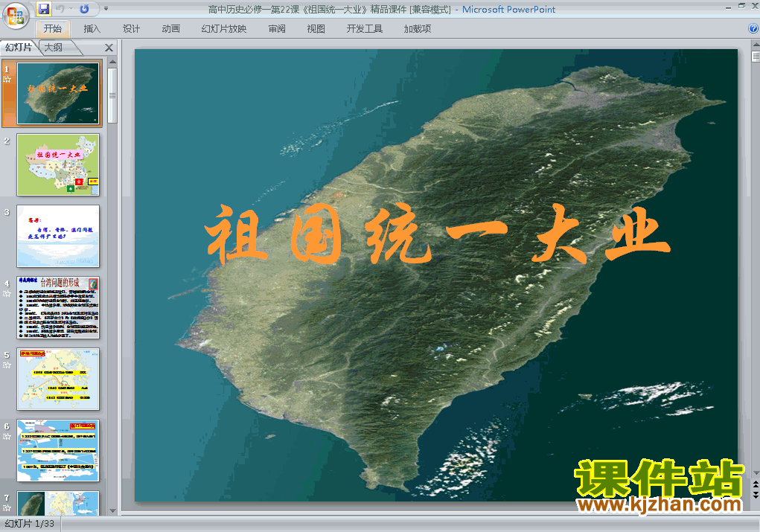This screenshot has width=760, height=532.
Task: Click the animation star icon beside slide 5
Action: (7, 365)
